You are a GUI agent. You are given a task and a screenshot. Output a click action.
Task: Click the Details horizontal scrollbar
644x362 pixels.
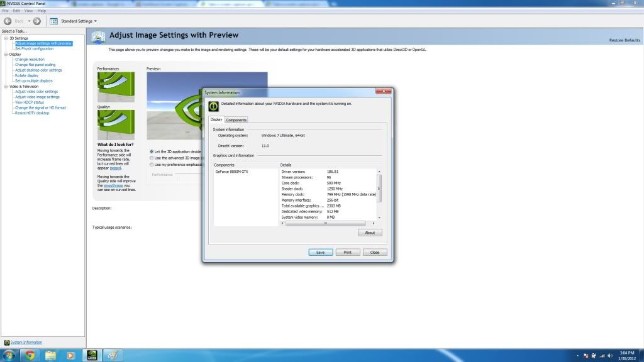(325, 223)
